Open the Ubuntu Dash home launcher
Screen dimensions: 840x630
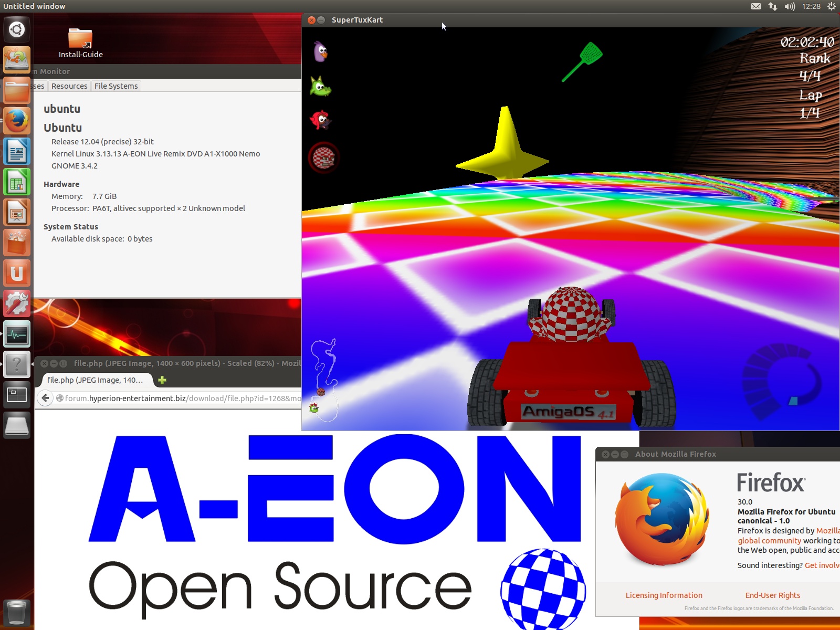click(17, 29)
